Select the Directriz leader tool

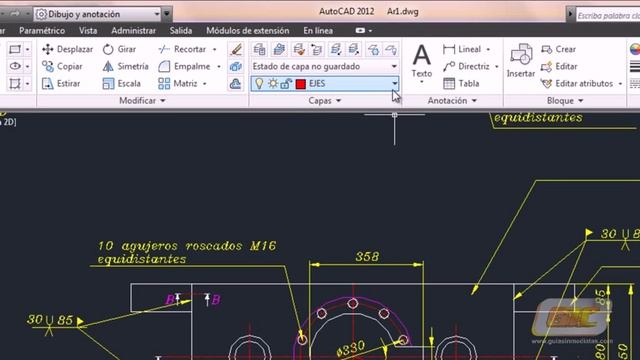click(x=466, y=67)
